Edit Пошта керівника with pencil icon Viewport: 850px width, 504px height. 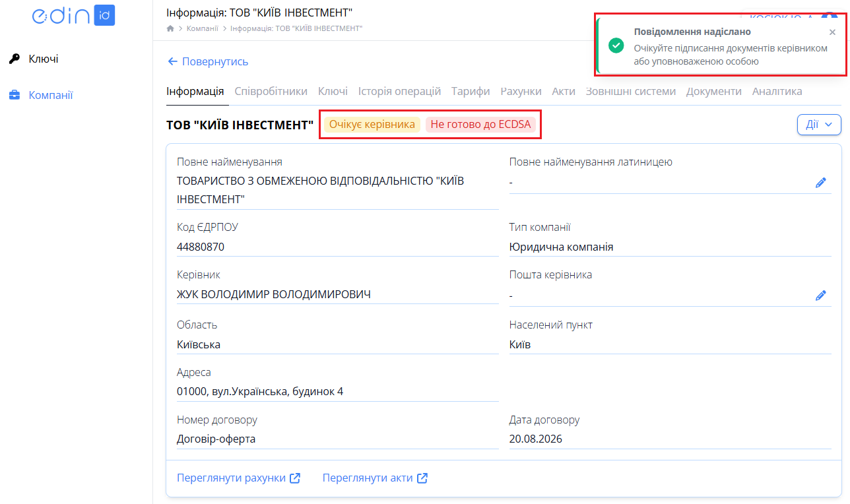821,296
